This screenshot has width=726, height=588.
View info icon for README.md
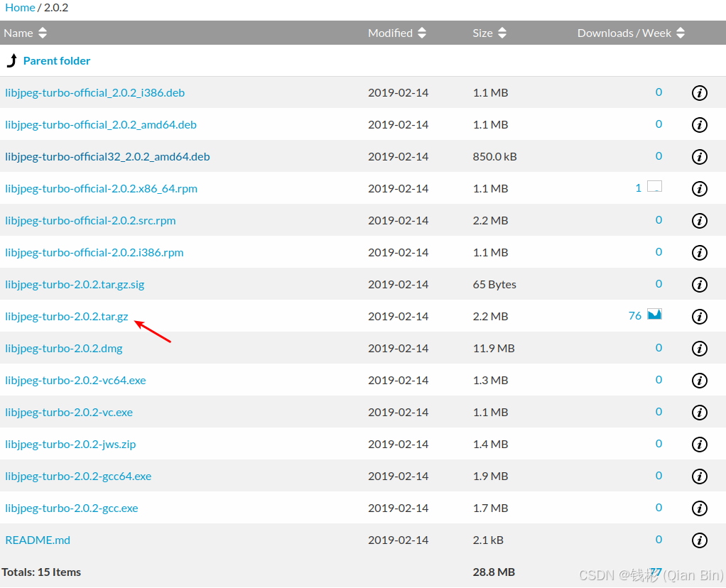point(699,540)
